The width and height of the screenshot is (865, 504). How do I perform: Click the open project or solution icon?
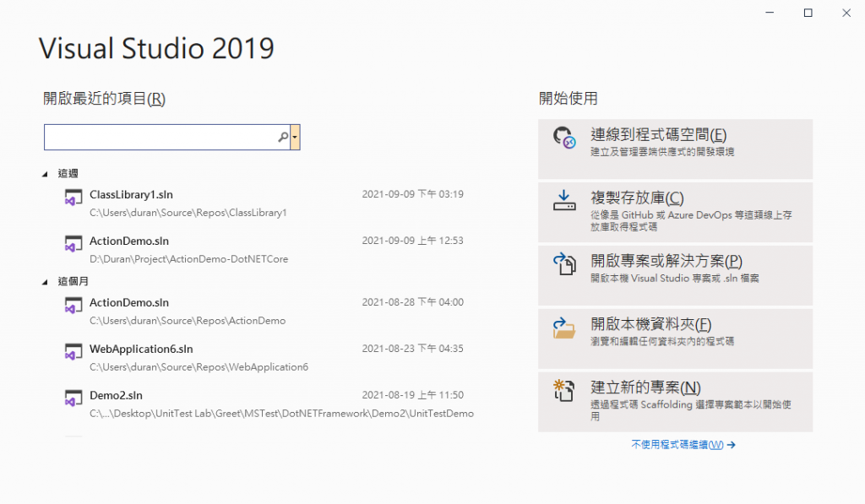coord(564,263)
